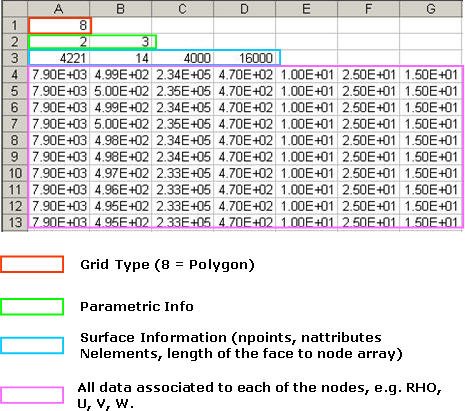Click cell E8 showing 1.00E+01

(307, 140)
